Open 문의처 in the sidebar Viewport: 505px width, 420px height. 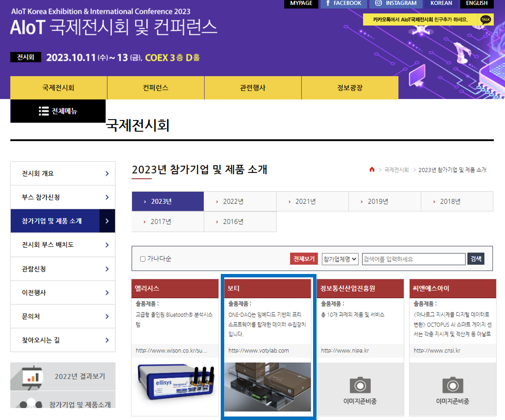click(x=63, y=316)
